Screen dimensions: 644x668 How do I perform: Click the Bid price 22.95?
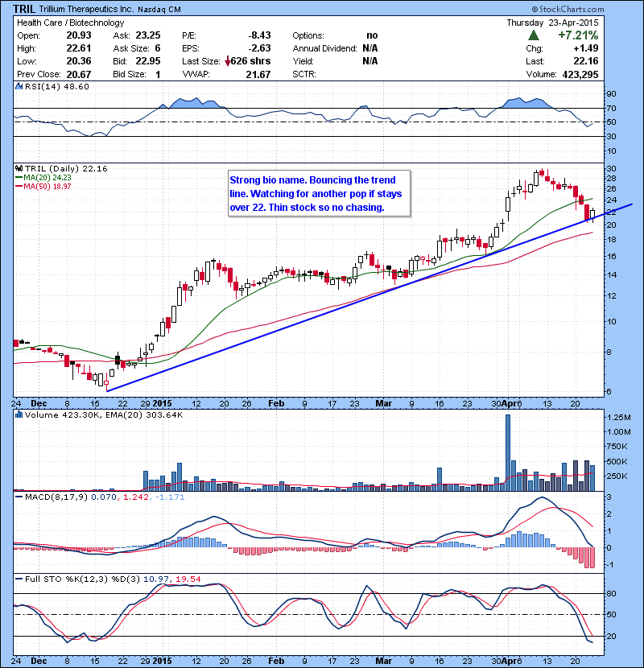click(148, 61)
